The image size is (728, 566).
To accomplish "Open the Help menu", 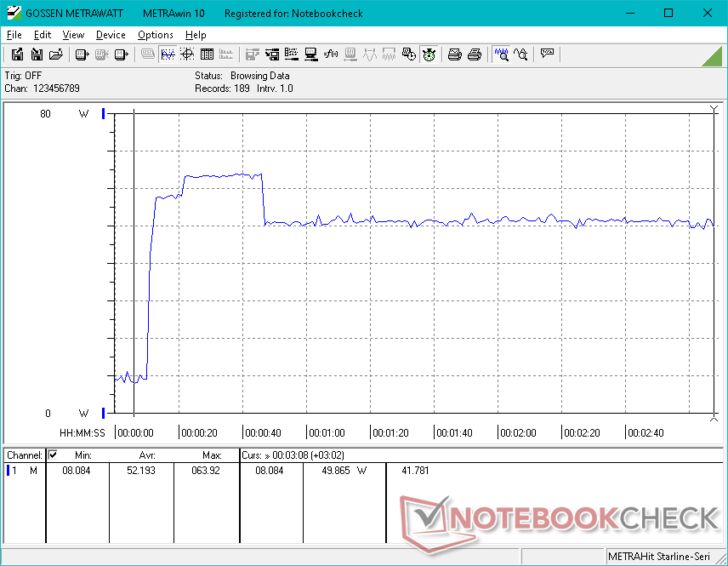I will 196,35.
